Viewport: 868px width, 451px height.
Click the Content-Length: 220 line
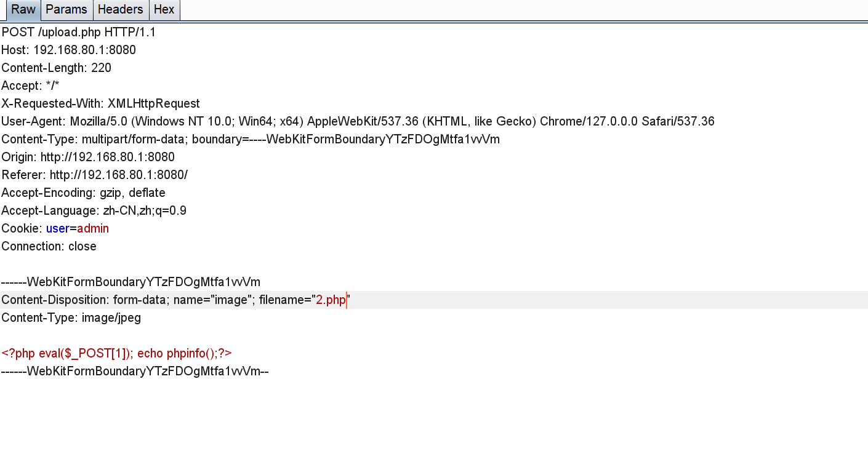pos(56,68)
